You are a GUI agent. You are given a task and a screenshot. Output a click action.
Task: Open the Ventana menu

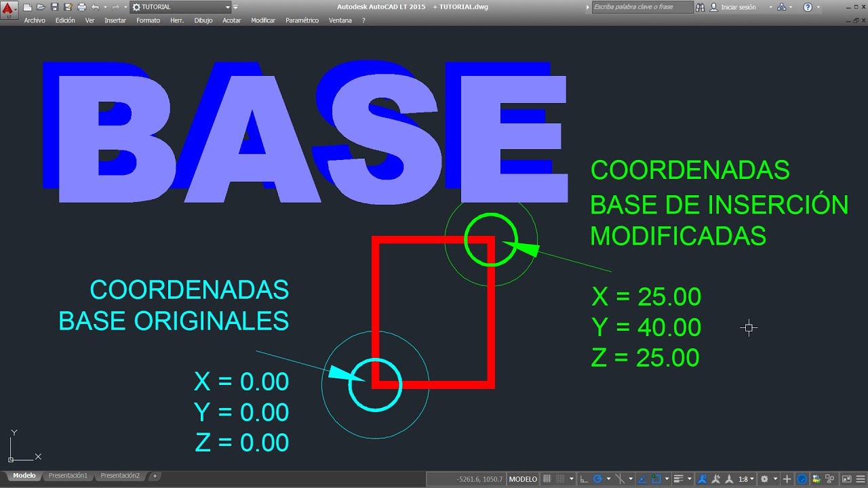(x=340, y=20)
